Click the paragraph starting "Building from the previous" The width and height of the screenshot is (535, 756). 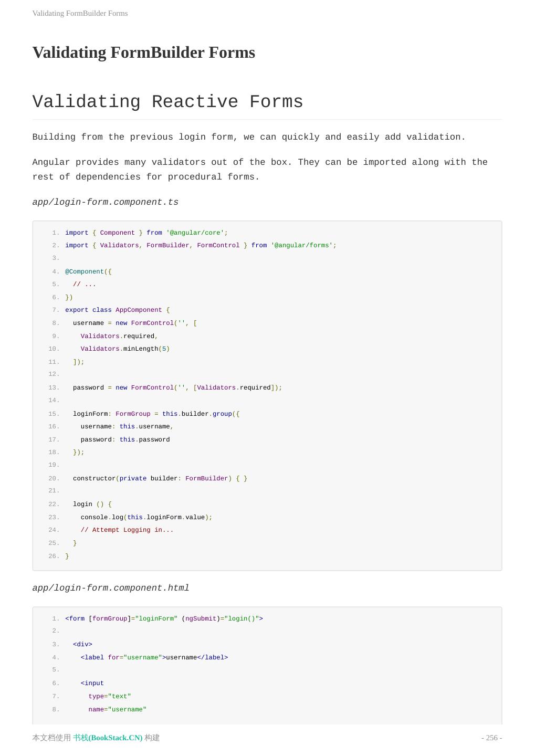pyautogui.click(x=249, y=137)
